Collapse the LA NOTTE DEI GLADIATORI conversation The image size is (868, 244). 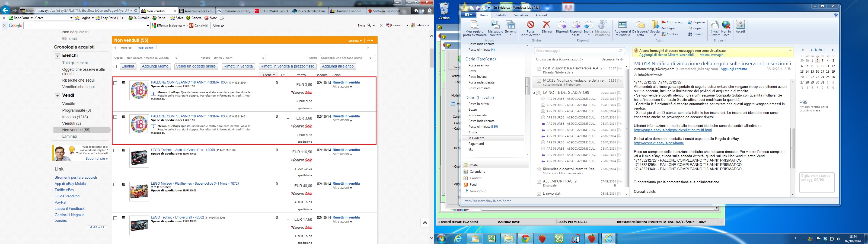tap(534, 93)
